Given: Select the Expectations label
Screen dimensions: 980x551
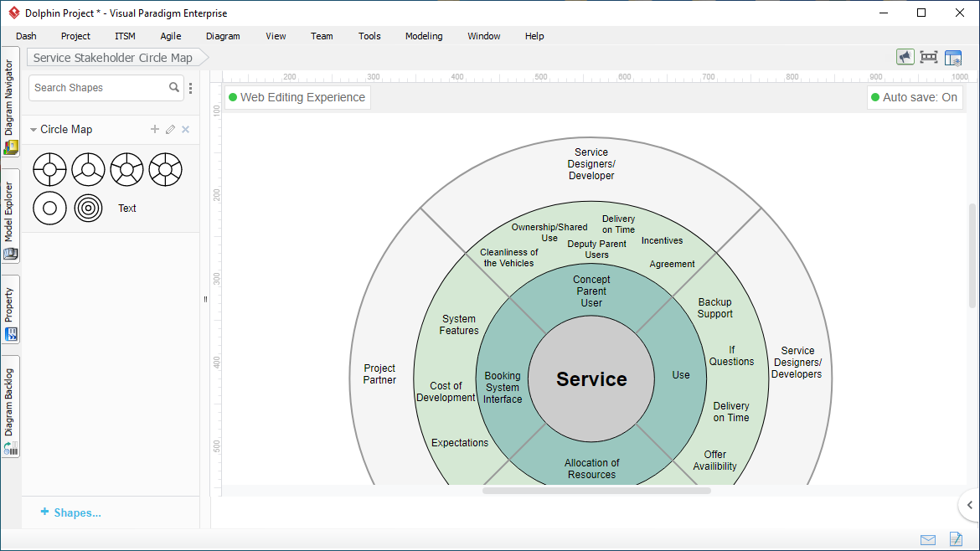Looking at the screenshot, I should (x=459, y=443).
